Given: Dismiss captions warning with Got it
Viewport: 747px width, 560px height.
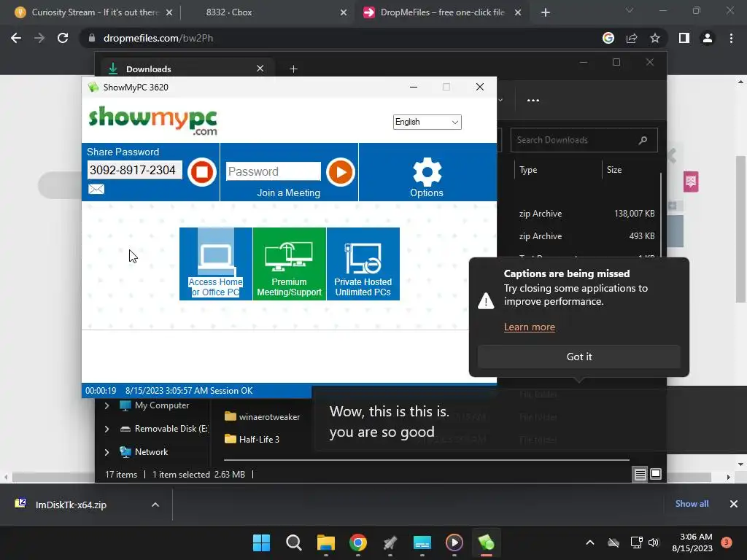Looking at the screenshot, I should (x=578, y=357).
